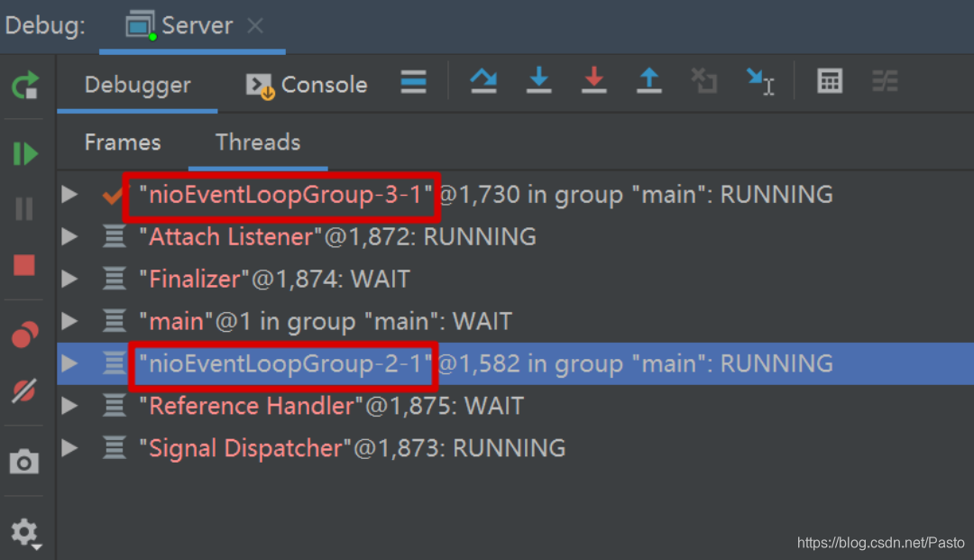Select "Reference Handler"@1,875: WAIT row
The width and height of the screenshot is (974, 560).
pos(516,406)
